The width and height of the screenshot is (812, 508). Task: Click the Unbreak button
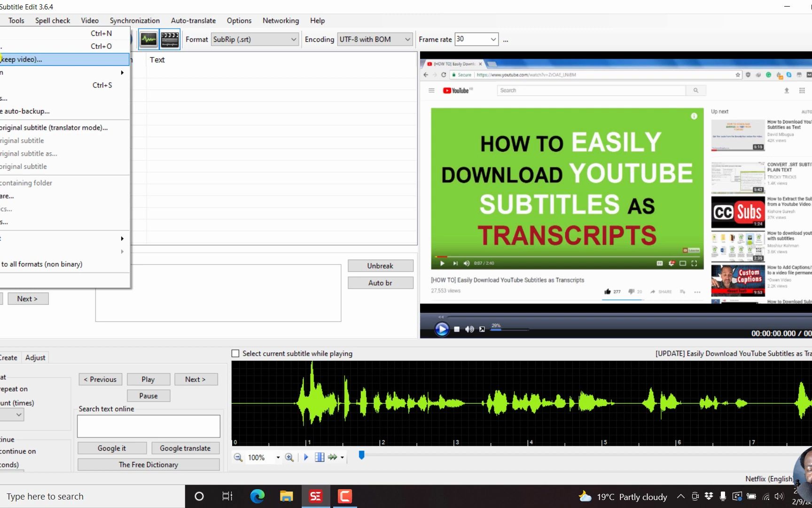point(380,266)
